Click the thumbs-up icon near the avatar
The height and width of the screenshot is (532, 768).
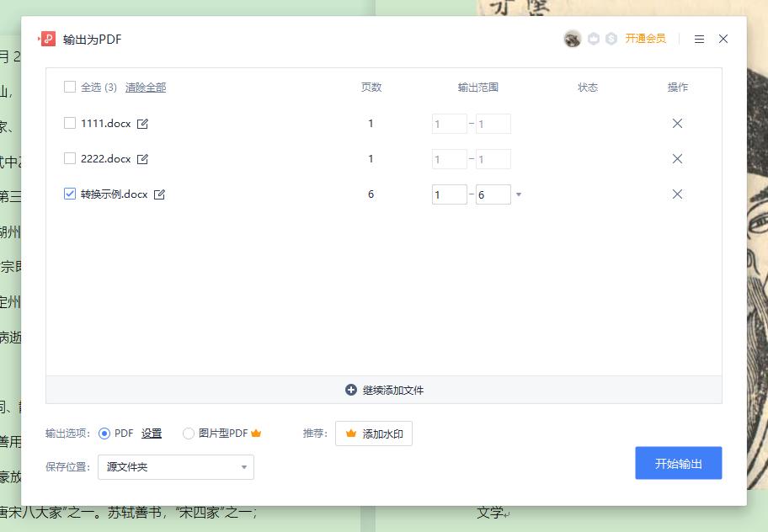[595, 39]
